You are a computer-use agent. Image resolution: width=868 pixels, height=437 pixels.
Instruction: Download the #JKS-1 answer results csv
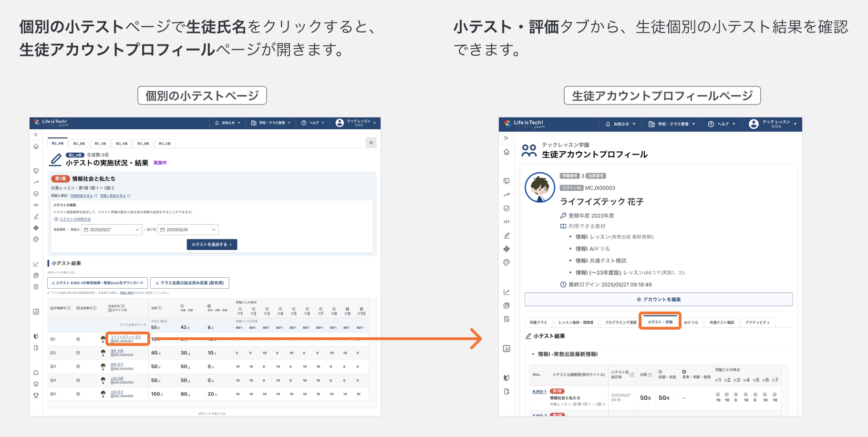point(97,283)
